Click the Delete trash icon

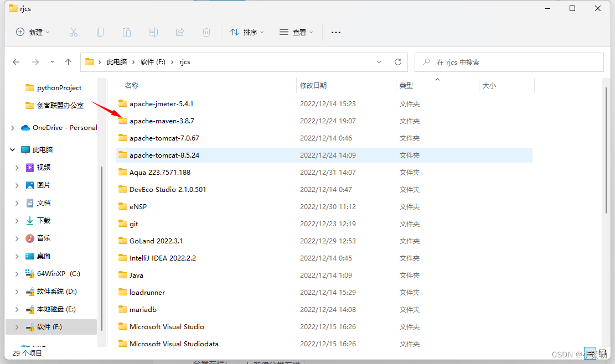(206, 32)
